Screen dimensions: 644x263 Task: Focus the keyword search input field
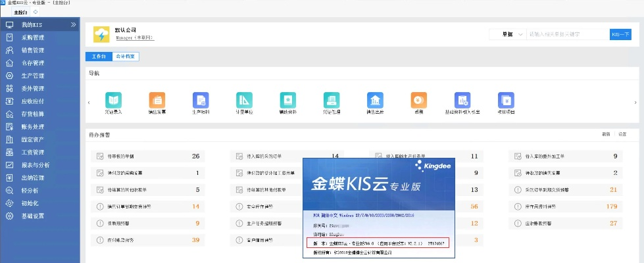[566, 34]
